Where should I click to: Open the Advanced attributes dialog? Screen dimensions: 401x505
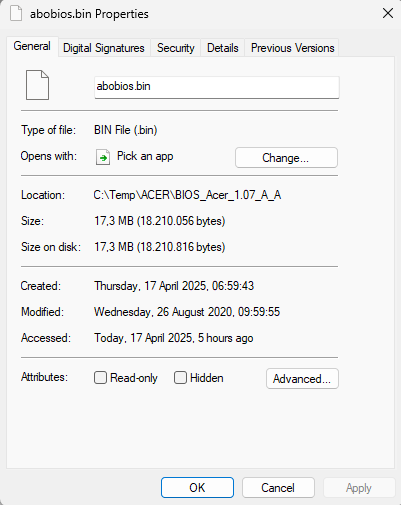[302, 379]
